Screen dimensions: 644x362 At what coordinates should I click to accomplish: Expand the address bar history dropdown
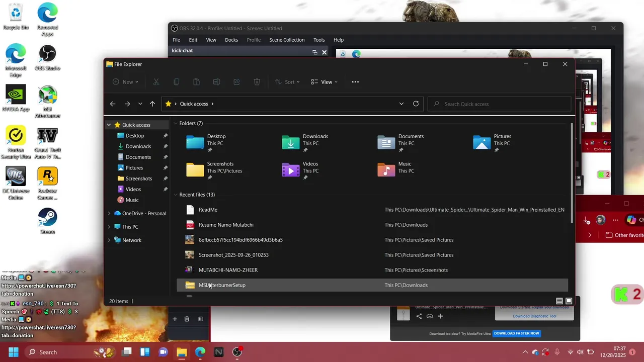click(x=401, y=104)
